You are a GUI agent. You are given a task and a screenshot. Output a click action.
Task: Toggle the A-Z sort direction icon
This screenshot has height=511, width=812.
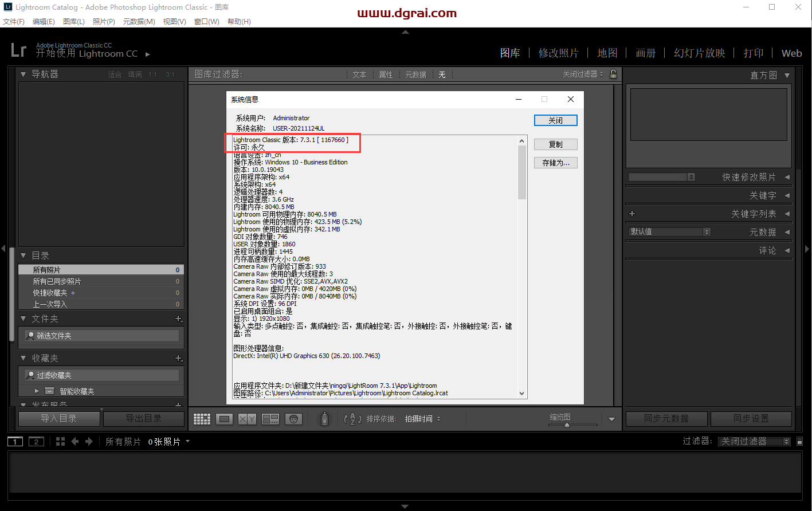pos(352,419)
